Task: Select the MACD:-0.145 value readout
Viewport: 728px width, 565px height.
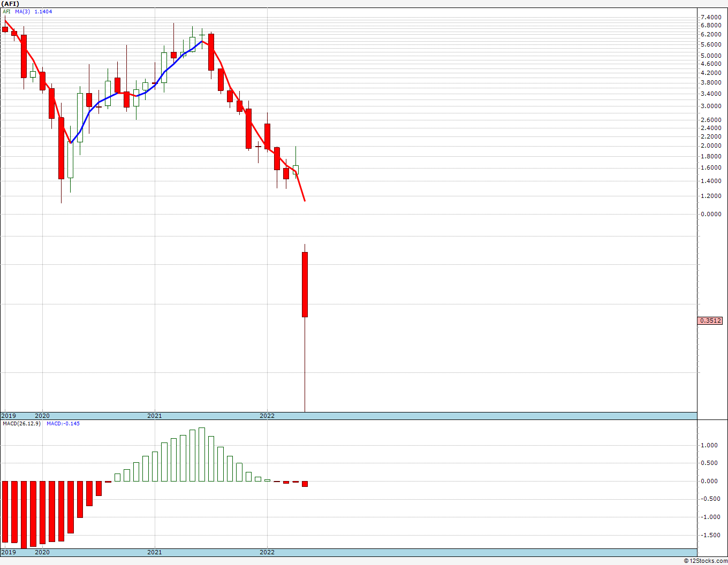Action: click(63, 424)
